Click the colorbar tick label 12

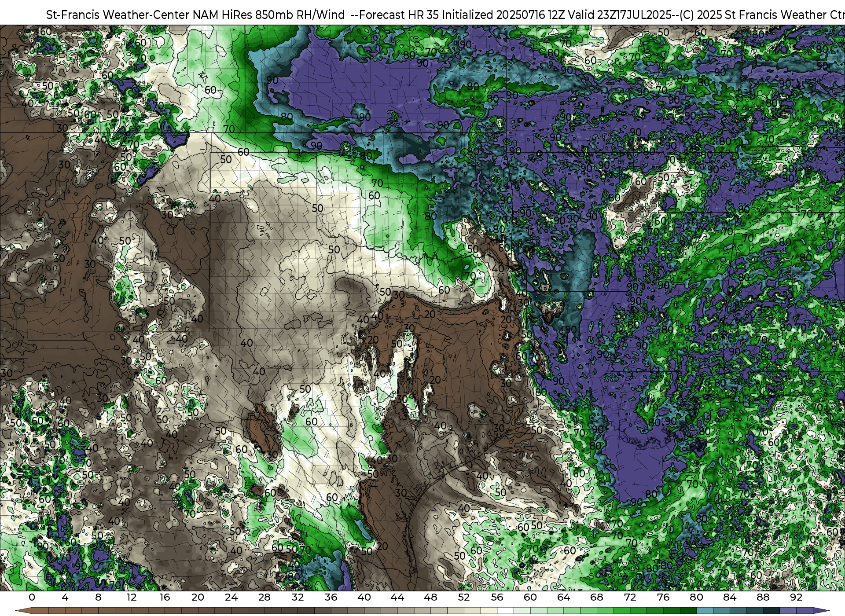[x=132, y=597]
